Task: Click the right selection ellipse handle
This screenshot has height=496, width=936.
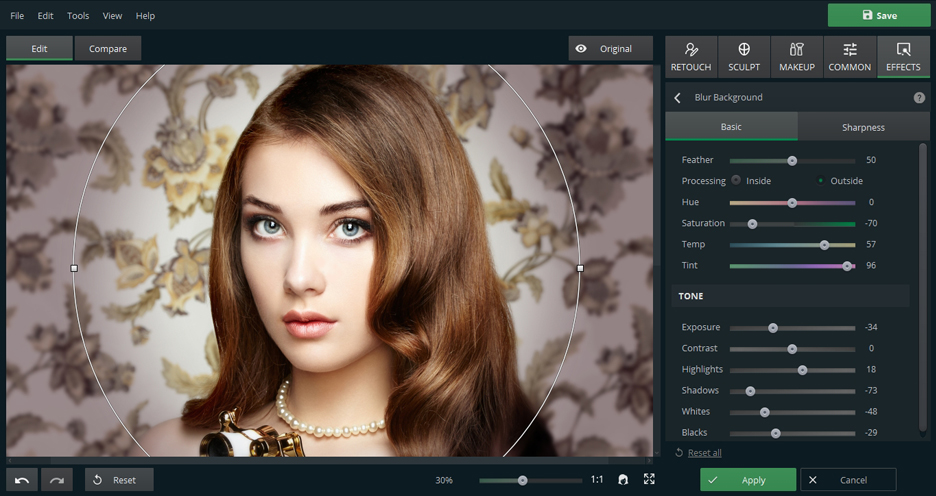Action: tap(580, 268)
